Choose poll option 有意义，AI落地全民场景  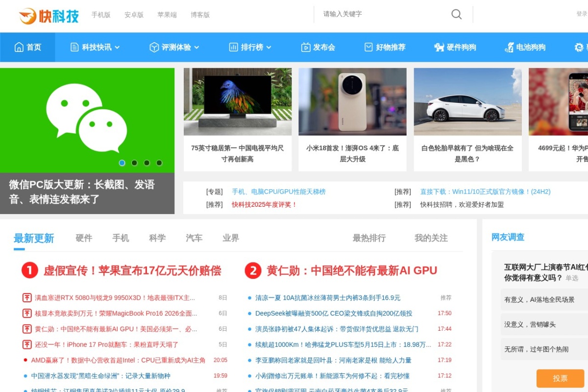(x=544, y=299)
